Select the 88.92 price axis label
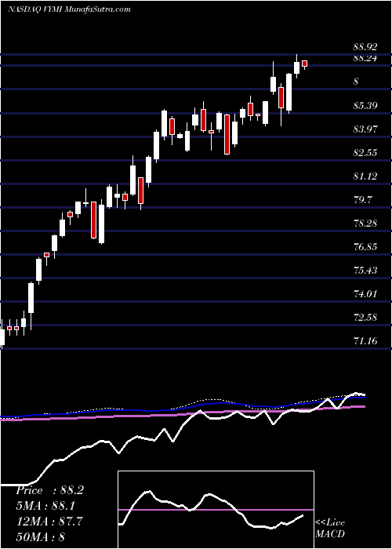392x549 pixels. [x=365, y=47]
